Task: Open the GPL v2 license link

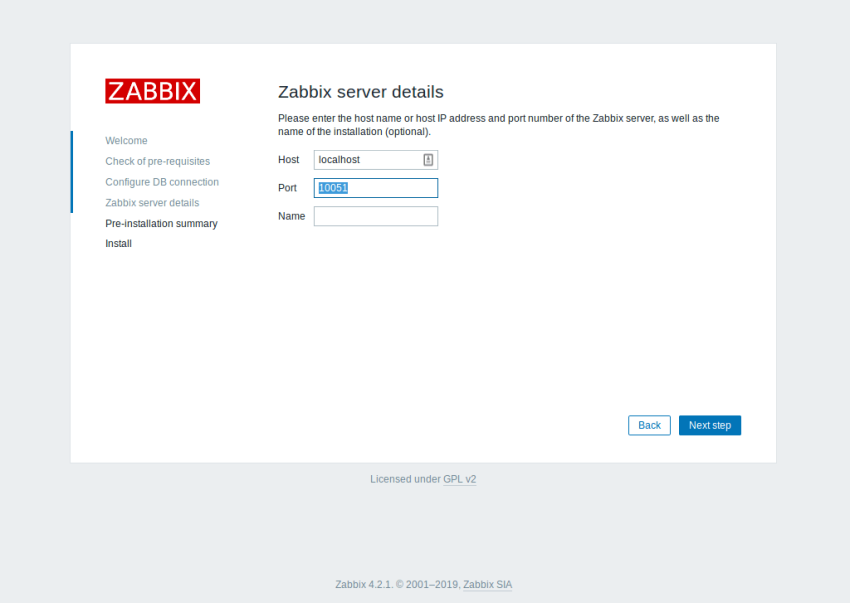Action: pos(460,479)
